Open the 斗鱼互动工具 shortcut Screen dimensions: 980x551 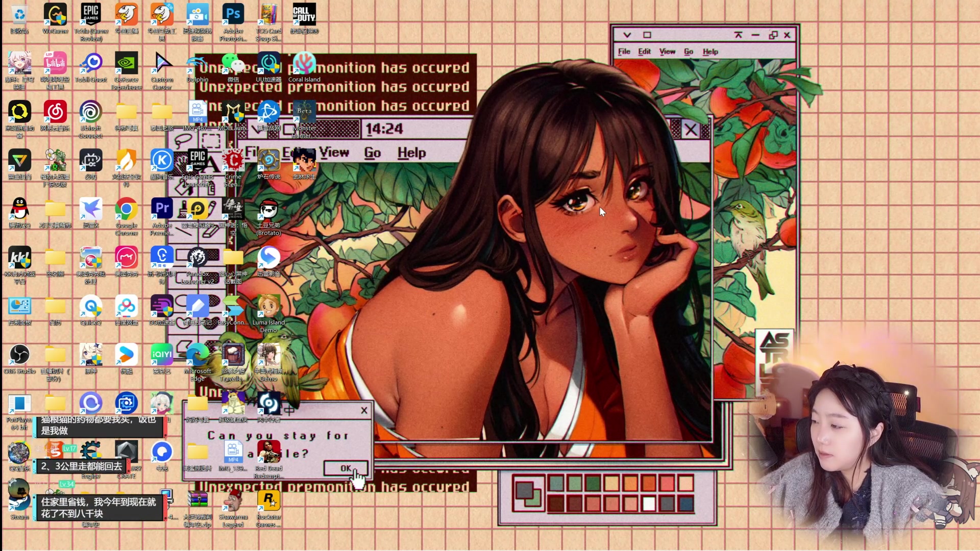[162, 21]
